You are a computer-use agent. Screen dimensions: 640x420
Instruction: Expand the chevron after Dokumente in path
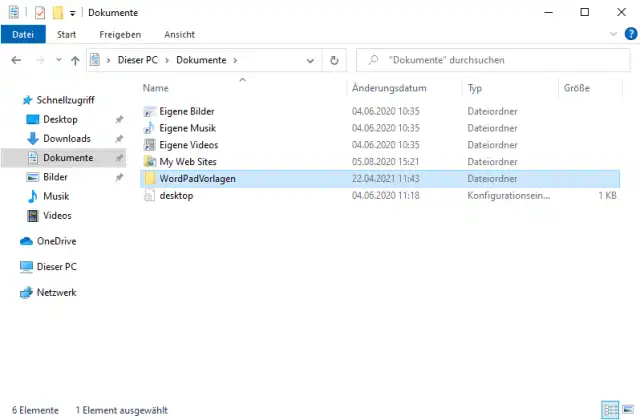click(x=235, y=60)
